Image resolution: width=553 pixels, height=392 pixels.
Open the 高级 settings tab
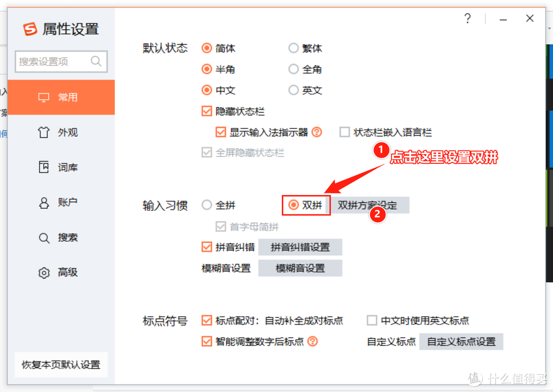[61, 272]
